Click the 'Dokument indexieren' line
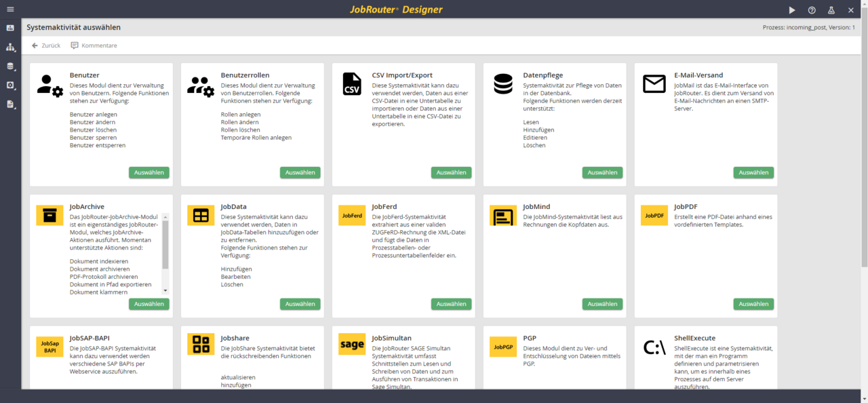The height and width of the screenshot is (403, 868). (100, 261)
